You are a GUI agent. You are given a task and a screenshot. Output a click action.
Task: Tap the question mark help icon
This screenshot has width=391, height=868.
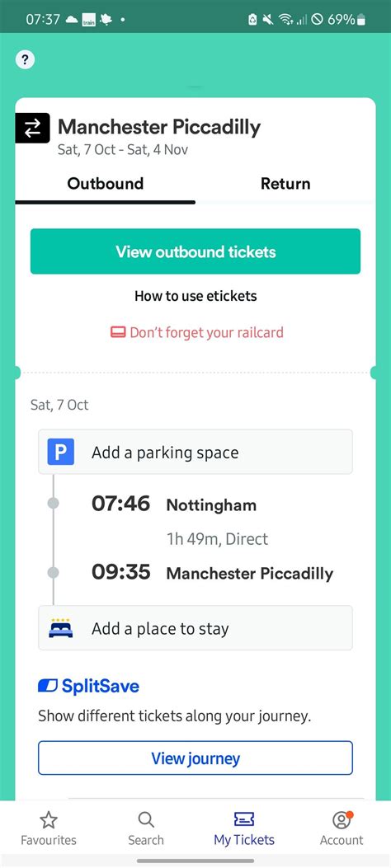coord(25,59)
